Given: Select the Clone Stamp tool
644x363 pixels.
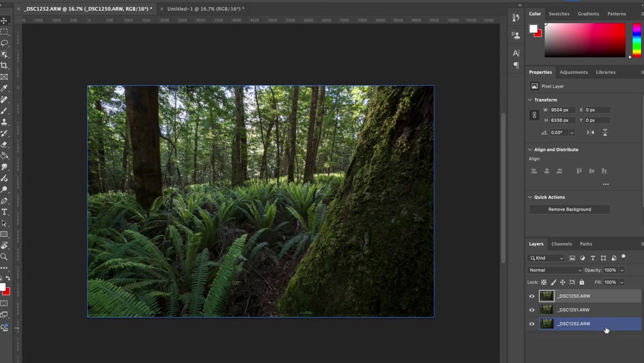Looking at the screenshot, I should coord(4,122).
